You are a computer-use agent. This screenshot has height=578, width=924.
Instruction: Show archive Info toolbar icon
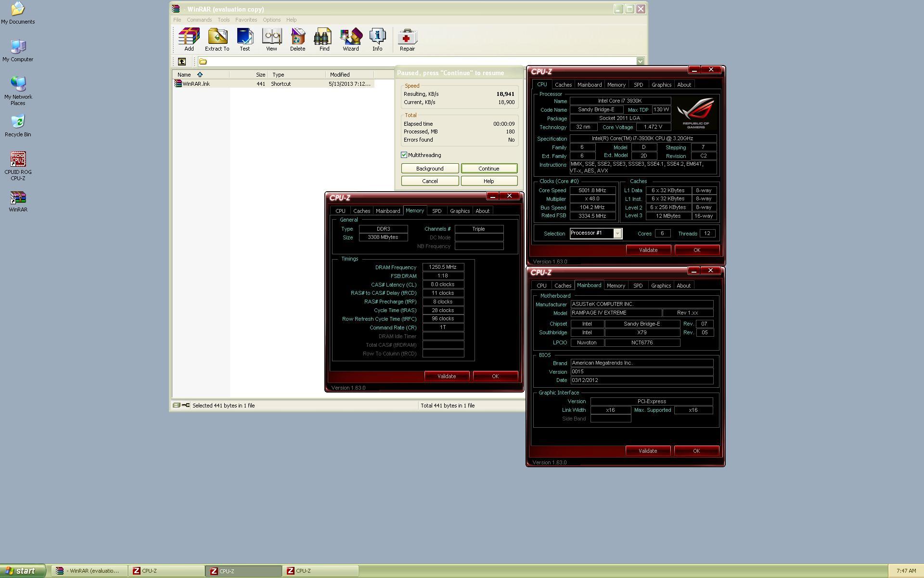point(377,39)
